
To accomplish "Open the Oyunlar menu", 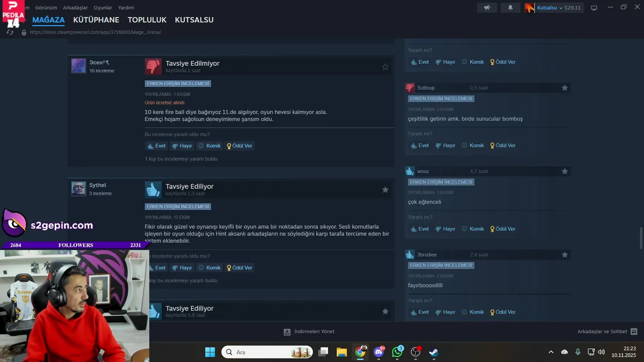I will click(x=103, y=8).
